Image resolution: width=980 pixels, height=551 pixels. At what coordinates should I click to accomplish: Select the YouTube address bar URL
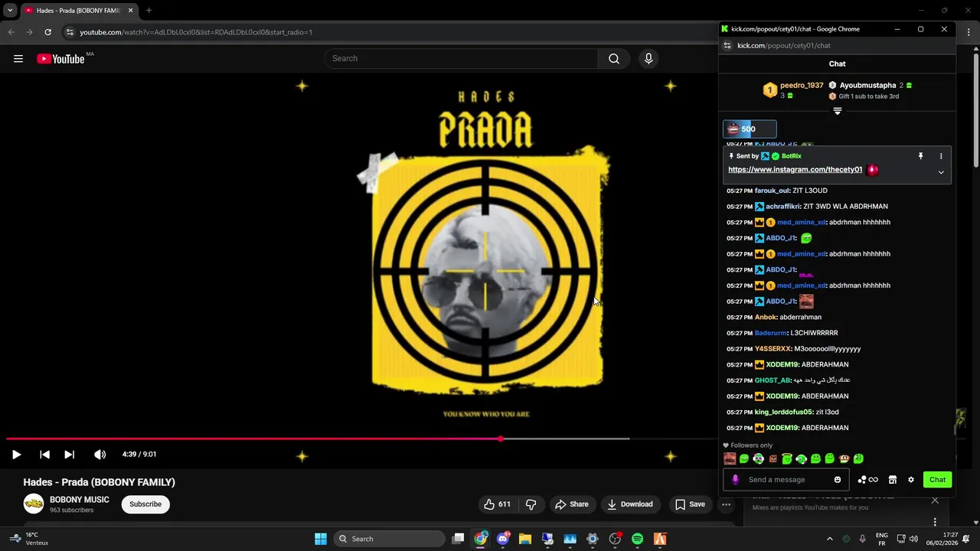point(196,32)
